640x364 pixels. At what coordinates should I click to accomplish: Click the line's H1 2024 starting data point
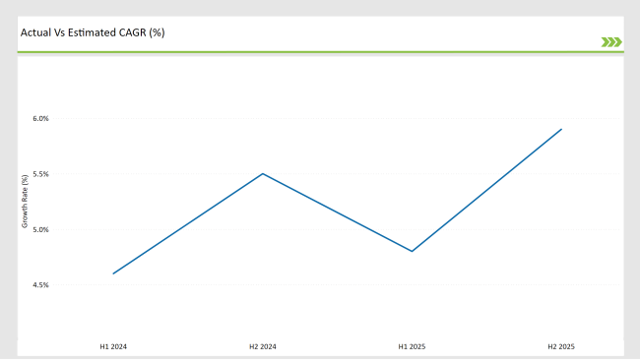113,273
